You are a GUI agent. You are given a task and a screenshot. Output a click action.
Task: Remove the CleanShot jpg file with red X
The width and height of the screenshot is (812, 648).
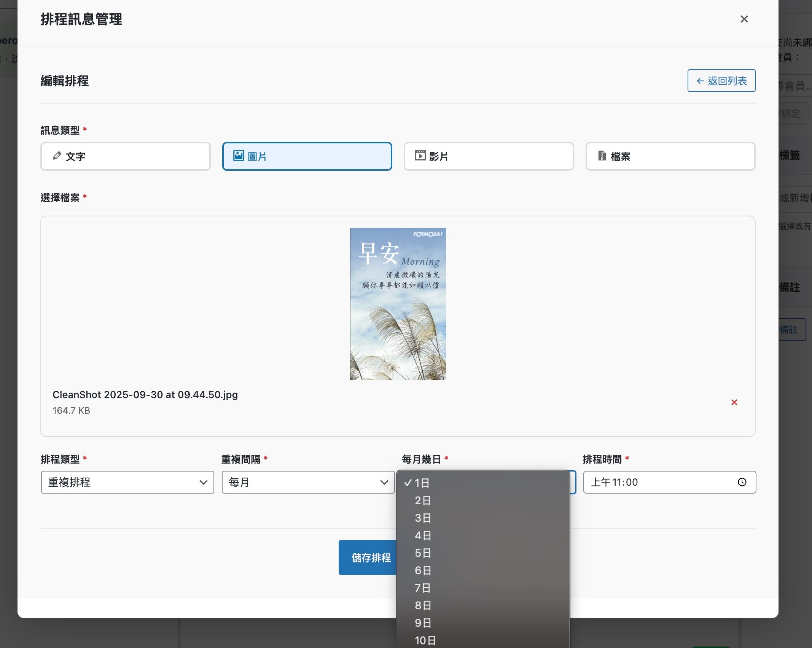coord(734,402)
